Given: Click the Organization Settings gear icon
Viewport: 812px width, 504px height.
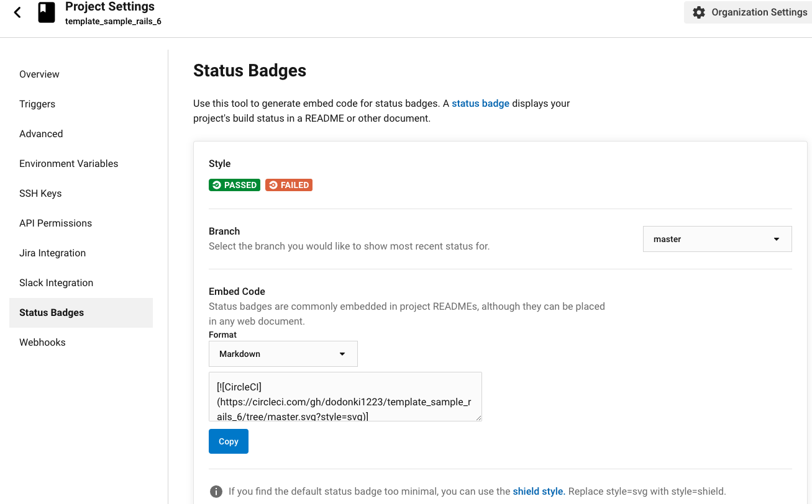Looking at the screenshot, I should [699, 12].
